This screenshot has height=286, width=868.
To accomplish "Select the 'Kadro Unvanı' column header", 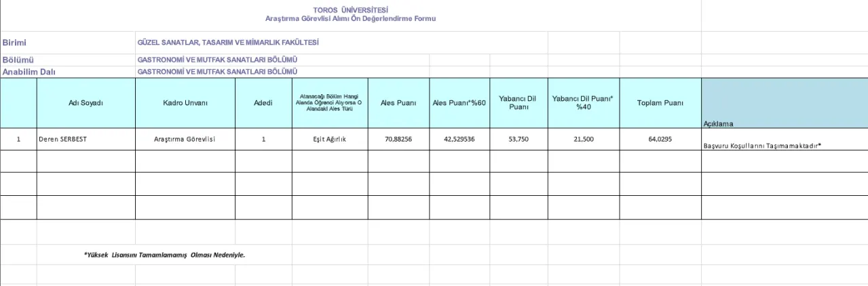I will click(185, 103).
